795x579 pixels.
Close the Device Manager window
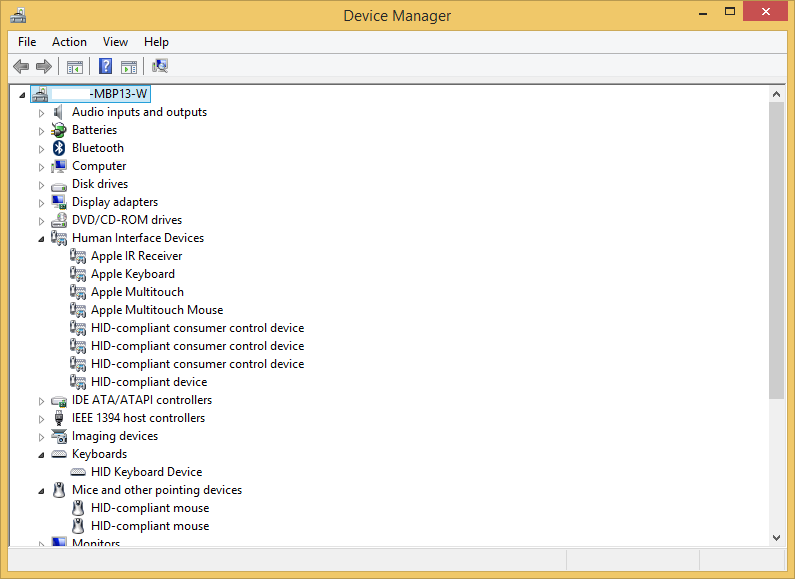(x=766, y=11)
